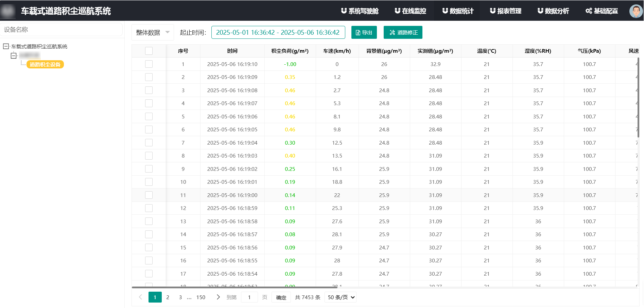The image size is (644, 308).
Task: Click the 基础配置 gear icon
Action: coord(589,11)
